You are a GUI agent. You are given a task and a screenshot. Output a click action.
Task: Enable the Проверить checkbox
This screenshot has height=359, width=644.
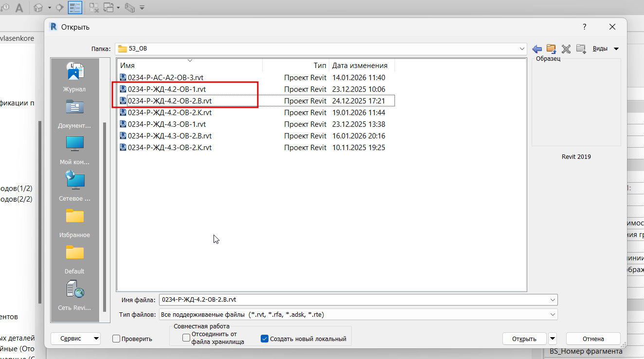pos(116,339)
